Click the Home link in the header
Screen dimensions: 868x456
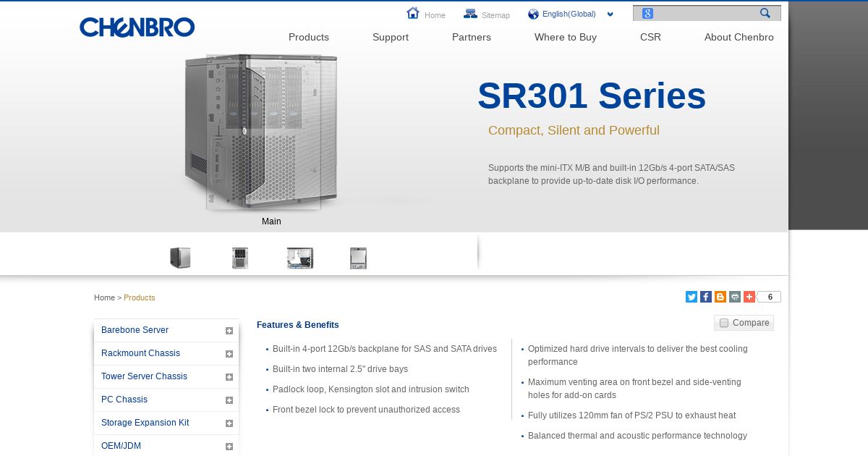(x=435, y=15)
